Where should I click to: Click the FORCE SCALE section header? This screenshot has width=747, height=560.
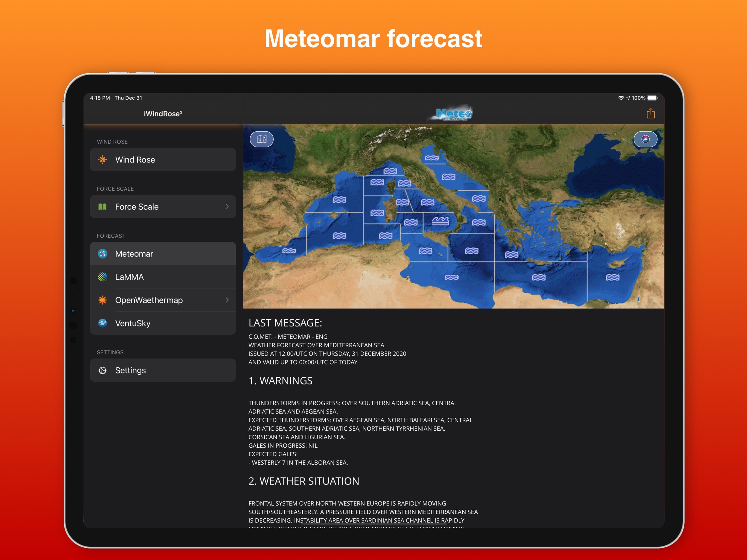(115, 189)
